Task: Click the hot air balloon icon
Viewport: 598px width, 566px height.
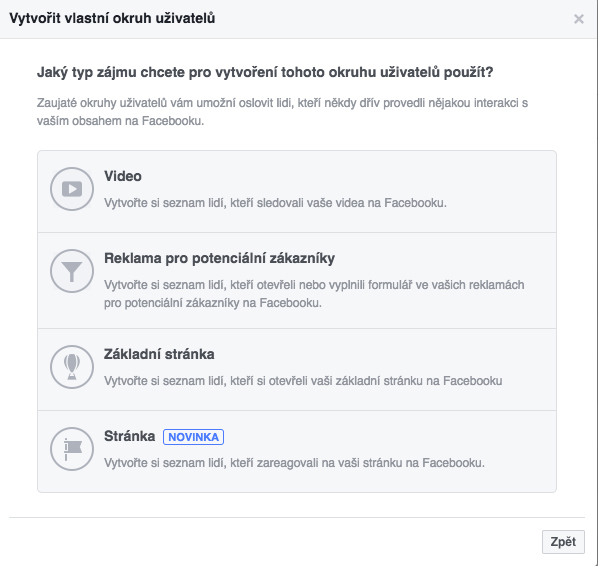Action: tap(72, 367)
